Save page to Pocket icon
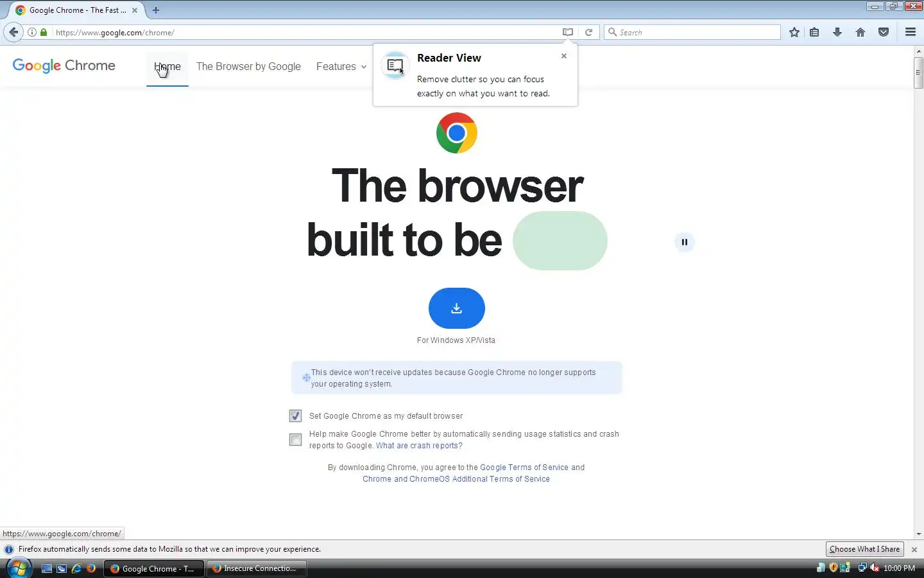 click(x=884, y=32)
